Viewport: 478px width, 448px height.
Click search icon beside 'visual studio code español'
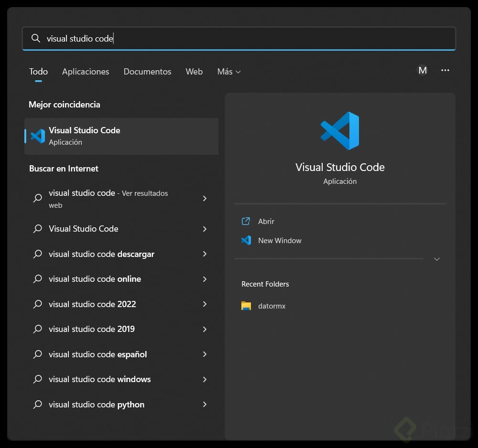pos(37,354)
